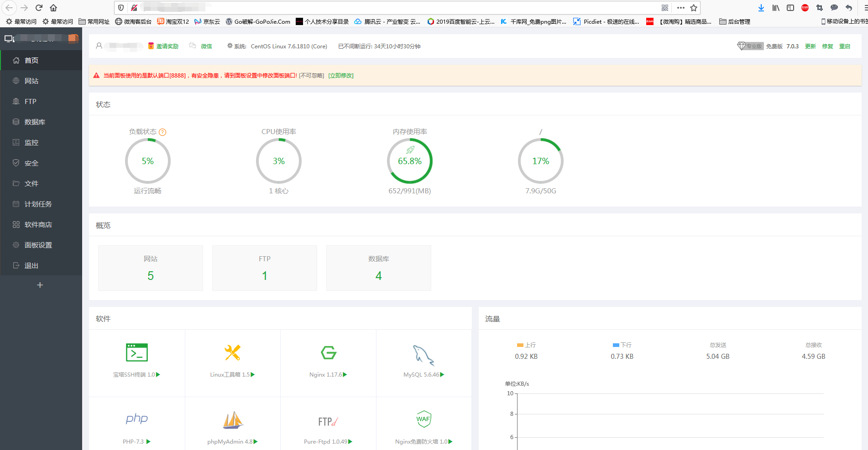Click the crop screenshot toolbar icon

point(820,8)
